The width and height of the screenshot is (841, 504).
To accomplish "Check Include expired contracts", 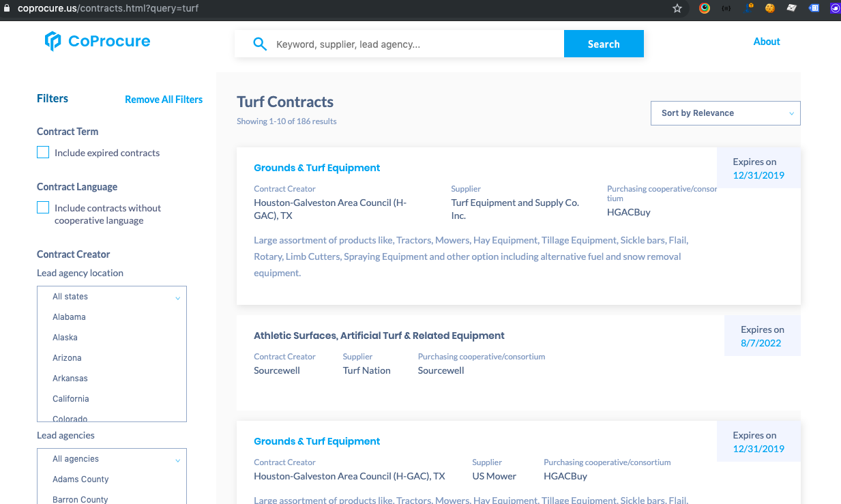I will coord(43,152).
